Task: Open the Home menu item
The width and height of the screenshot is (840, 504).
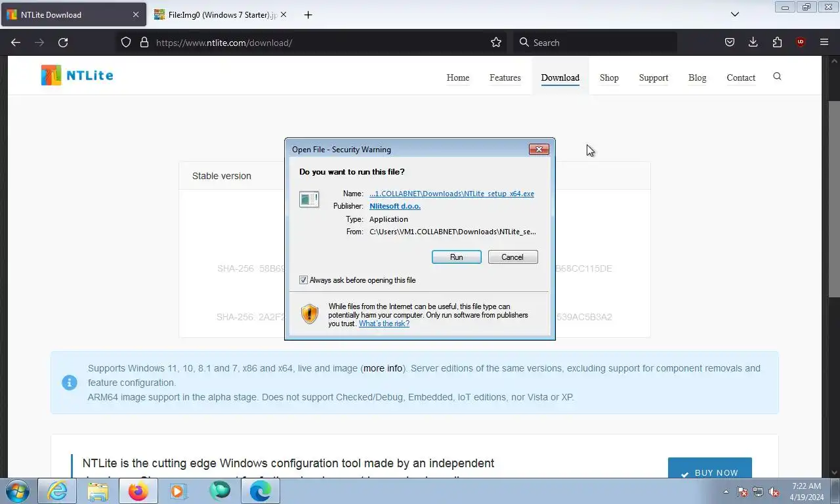Action: [458, 77]
